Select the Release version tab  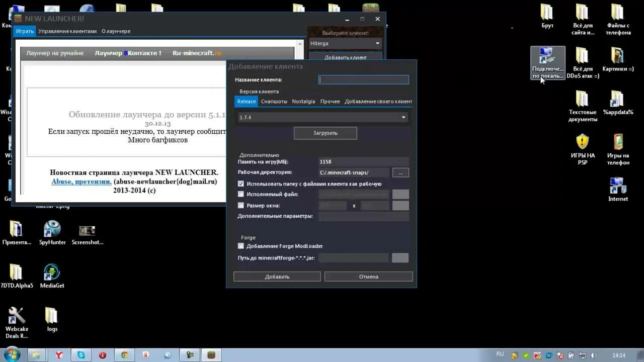[247, 101]
